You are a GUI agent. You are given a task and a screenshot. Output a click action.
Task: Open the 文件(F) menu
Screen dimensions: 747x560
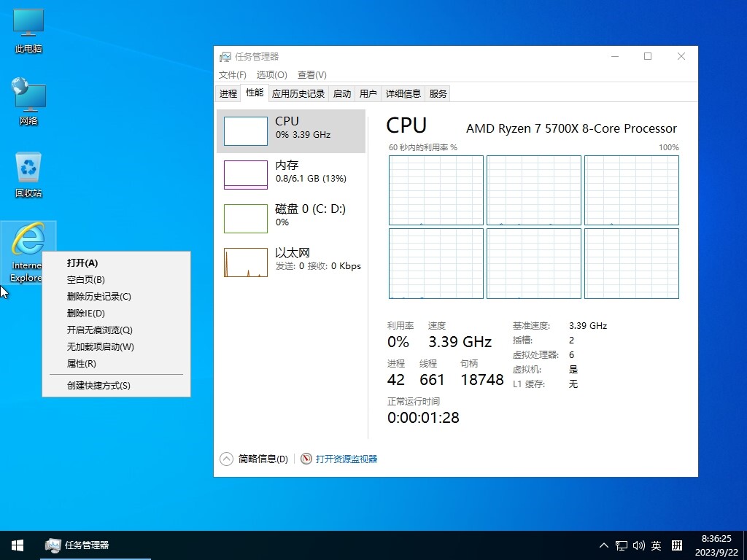point(232,74)
